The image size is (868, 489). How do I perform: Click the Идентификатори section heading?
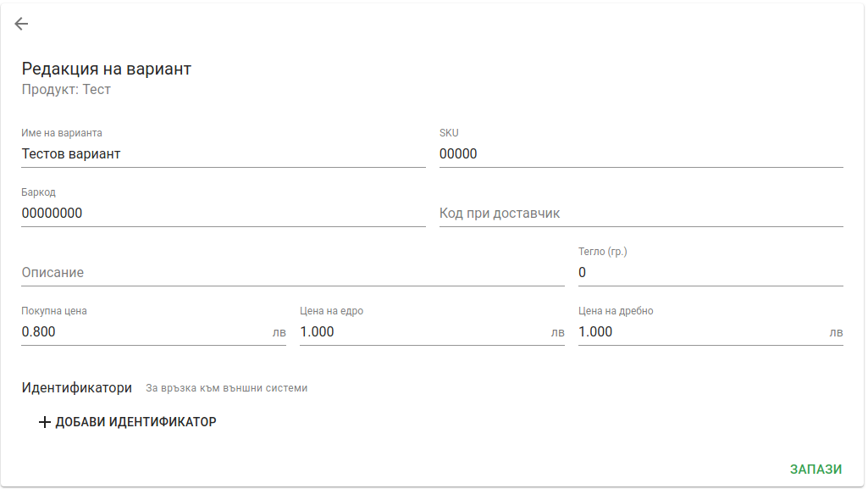76,387
